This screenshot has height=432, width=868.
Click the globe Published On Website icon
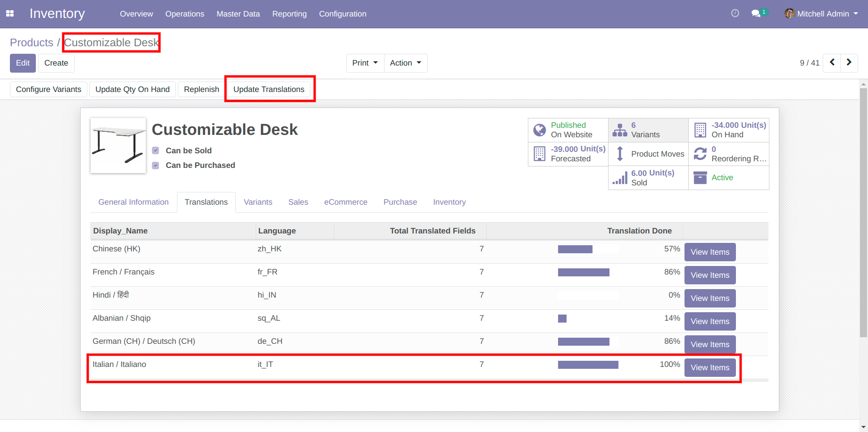click(539, 130)
